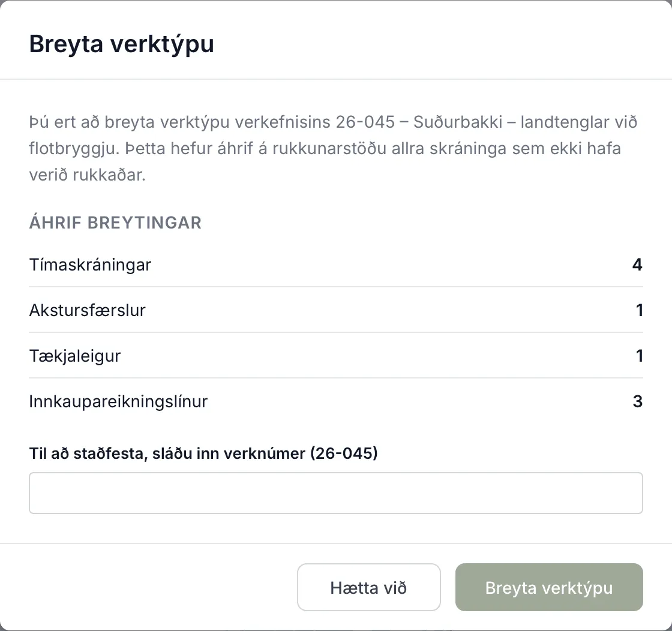The image size is (672, 631).
Task: Click the description paragraph mentioning Suðurbakki
Action: pos(333,148)
